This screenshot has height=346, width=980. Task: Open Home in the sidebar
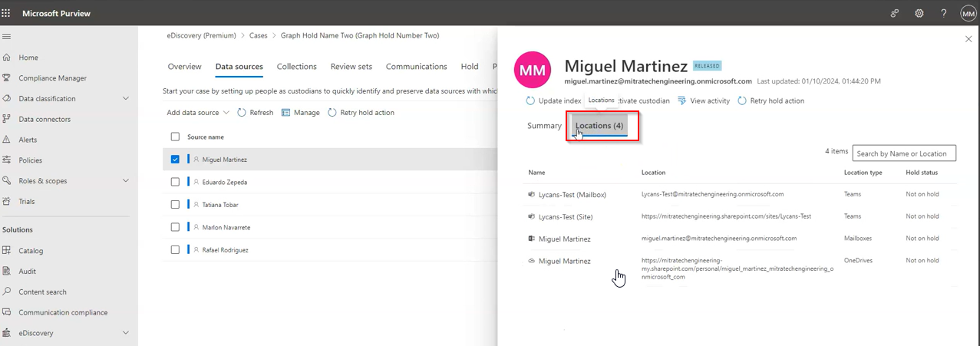click(x=28, y=58)
